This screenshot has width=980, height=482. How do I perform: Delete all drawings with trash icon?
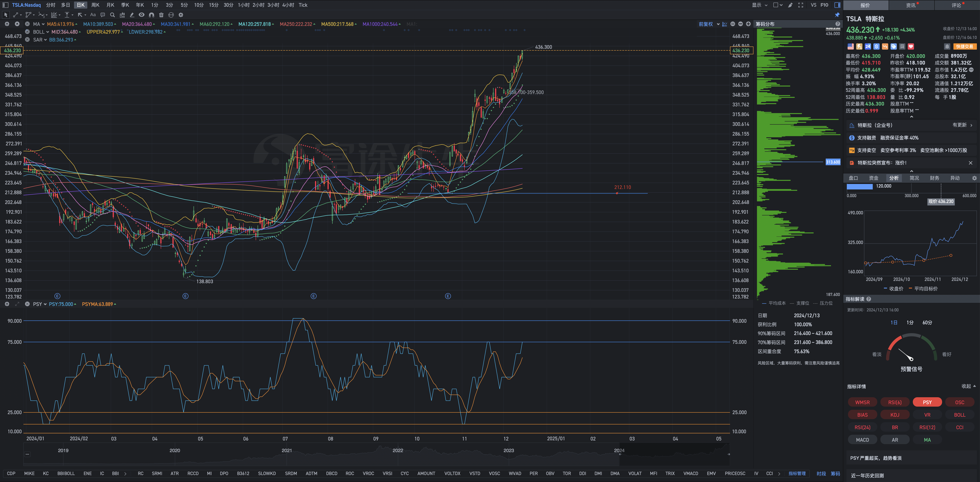coord(161,15)
